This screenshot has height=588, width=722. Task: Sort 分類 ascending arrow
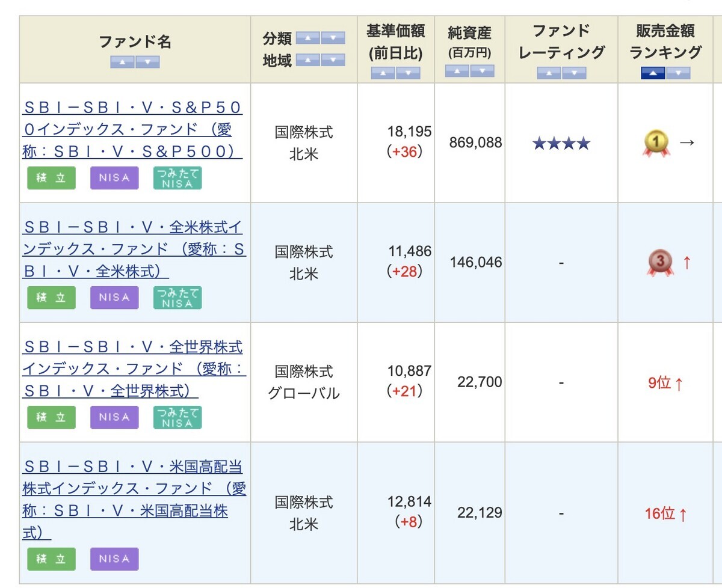(308, 38)
